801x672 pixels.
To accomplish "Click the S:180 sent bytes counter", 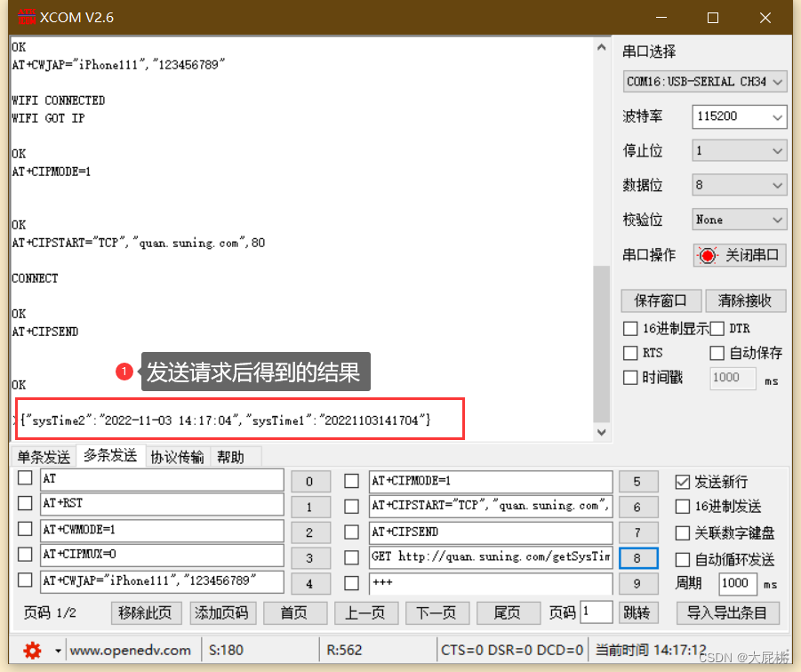I will pyautogui.click(x=227, y=651).
